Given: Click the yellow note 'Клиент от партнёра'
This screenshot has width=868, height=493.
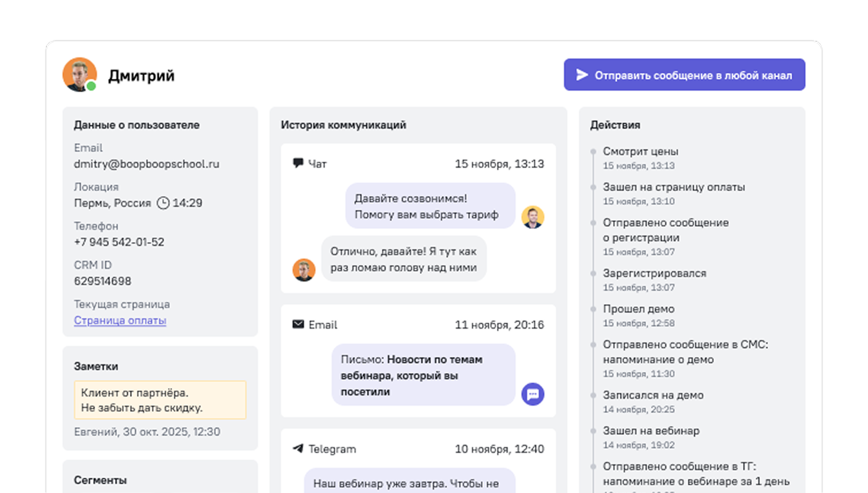Looking at the screenshot, I should tap(160, 400).
